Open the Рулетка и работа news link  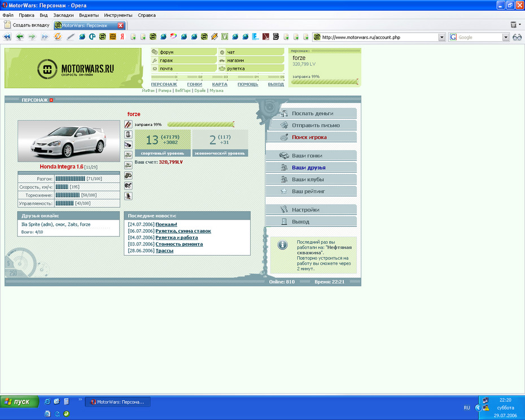(x=176, y=238)
